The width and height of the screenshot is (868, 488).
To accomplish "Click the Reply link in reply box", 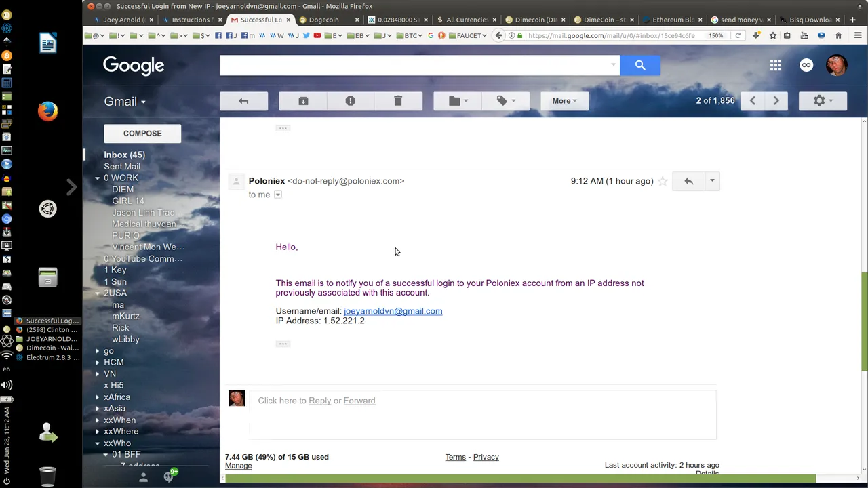I will [x=319, y=401].
